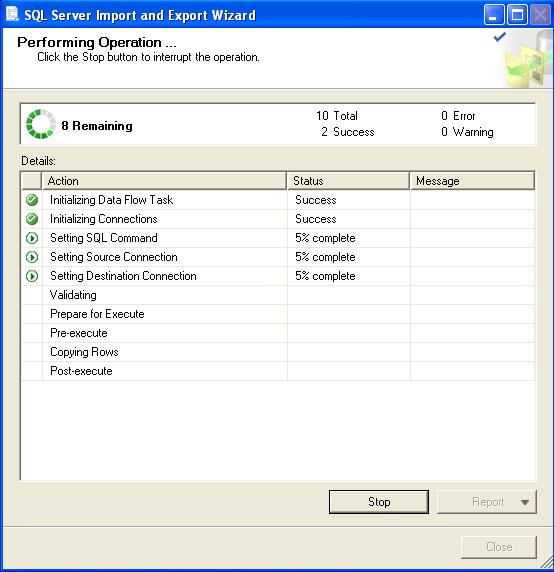Viewport: 554px width, 572px height.
Task: Click 5% complete status for Setting Destination Connection
Action: coord(325,276)
